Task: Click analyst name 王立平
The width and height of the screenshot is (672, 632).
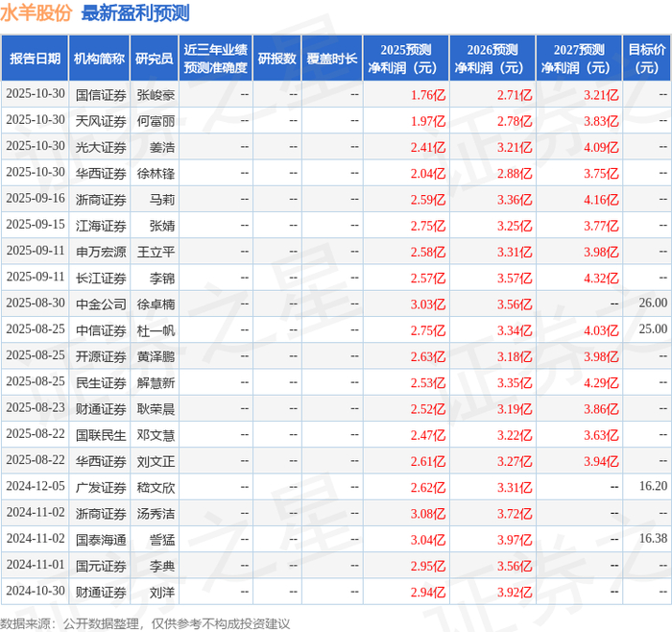Action: pos(156,252)
